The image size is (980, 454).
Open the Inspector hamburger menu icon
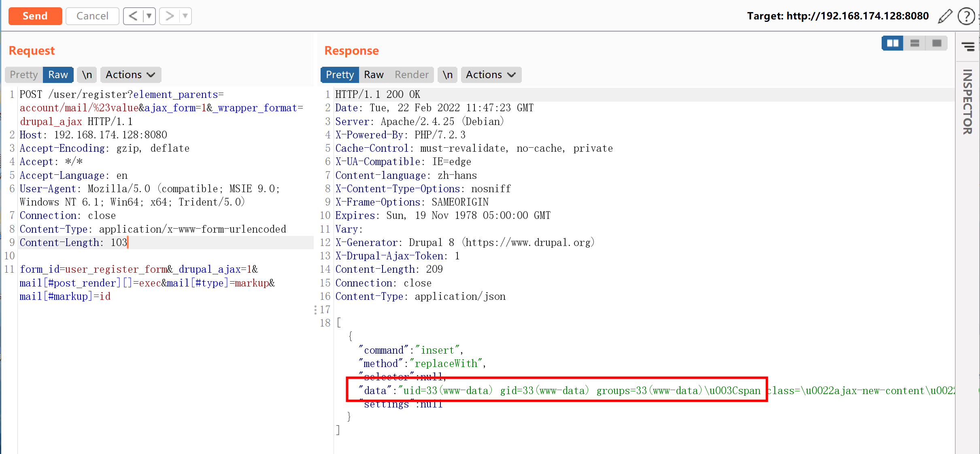click(x=968, y=47)
